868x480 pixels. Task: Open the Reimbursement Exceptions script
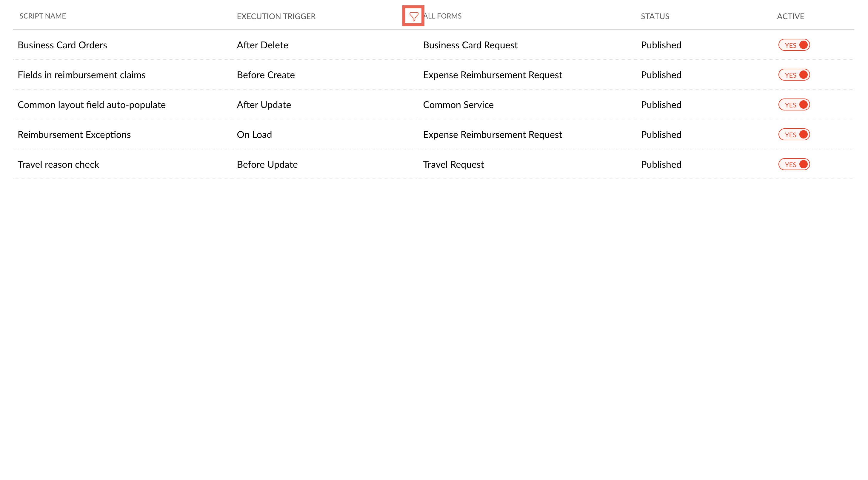point(74,135)
